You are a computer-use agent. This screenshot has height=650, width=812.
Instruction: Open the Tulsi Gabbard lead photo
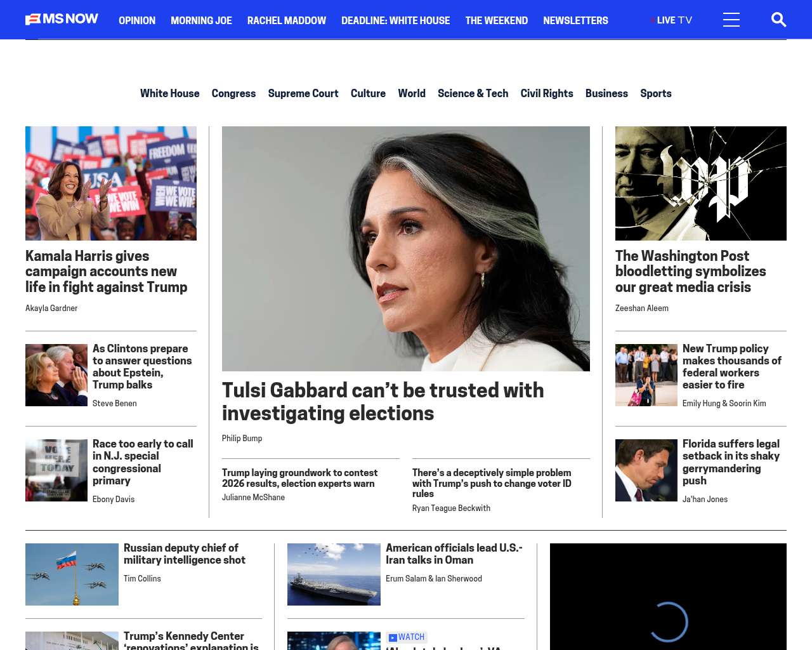click(406, 249)
